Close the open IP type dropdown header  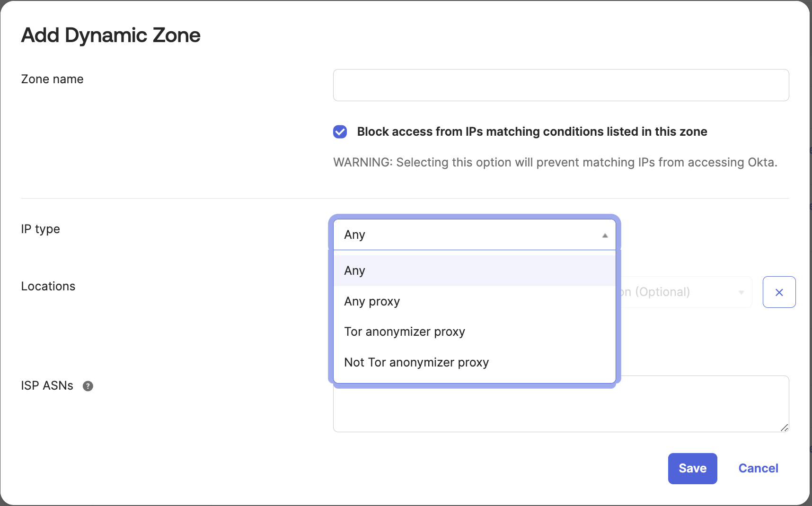[x=473, y=235]
